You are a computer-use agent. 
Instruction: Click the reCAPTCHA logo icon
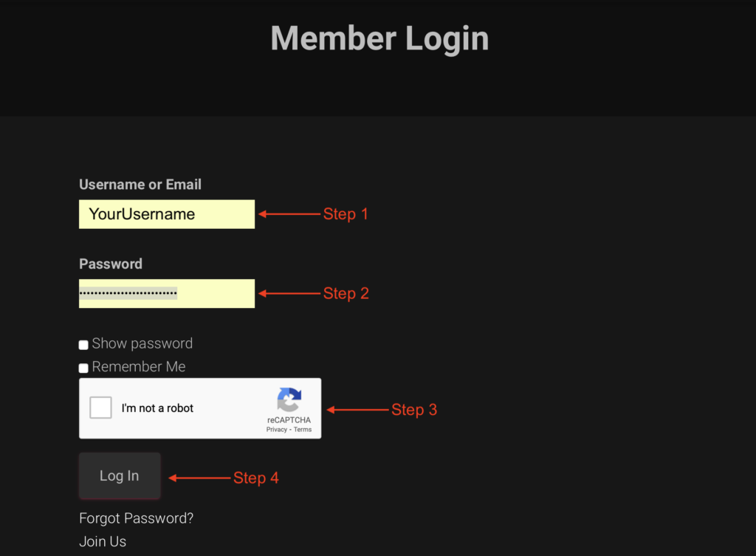pyautogui.click(x=289, y=399)
